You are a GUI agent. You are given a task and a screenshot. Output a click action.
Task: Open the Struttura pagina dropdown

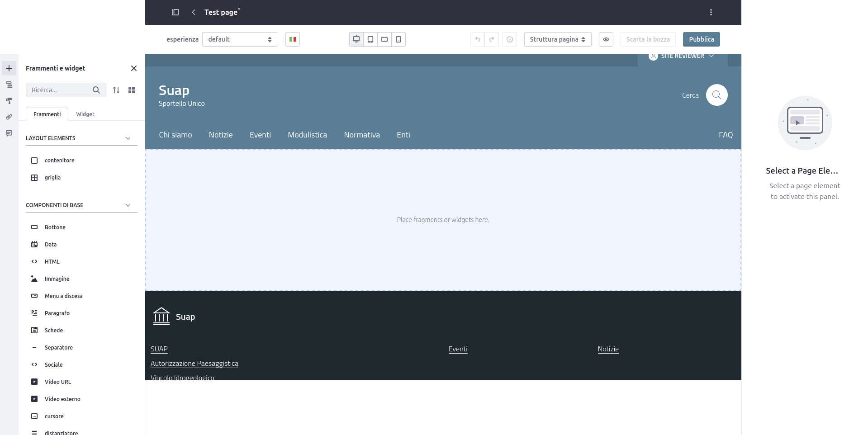click(x=557, y=39)
